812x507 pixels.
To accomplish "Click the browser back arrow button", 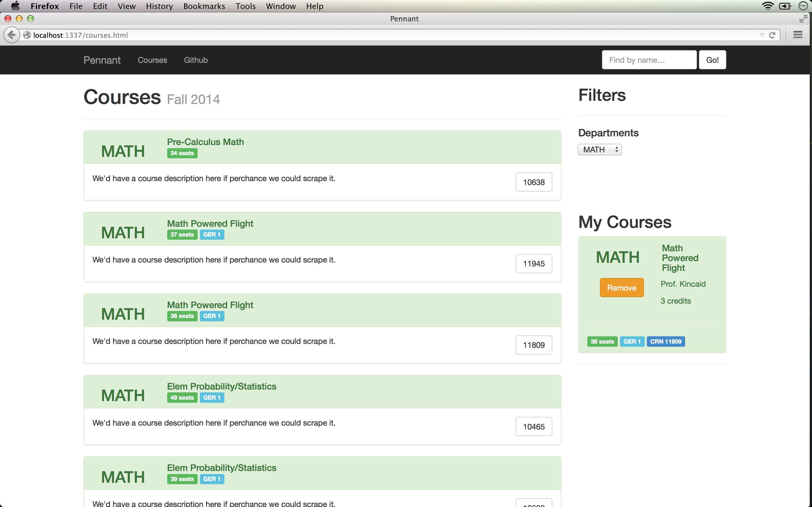I will point(12,35).
